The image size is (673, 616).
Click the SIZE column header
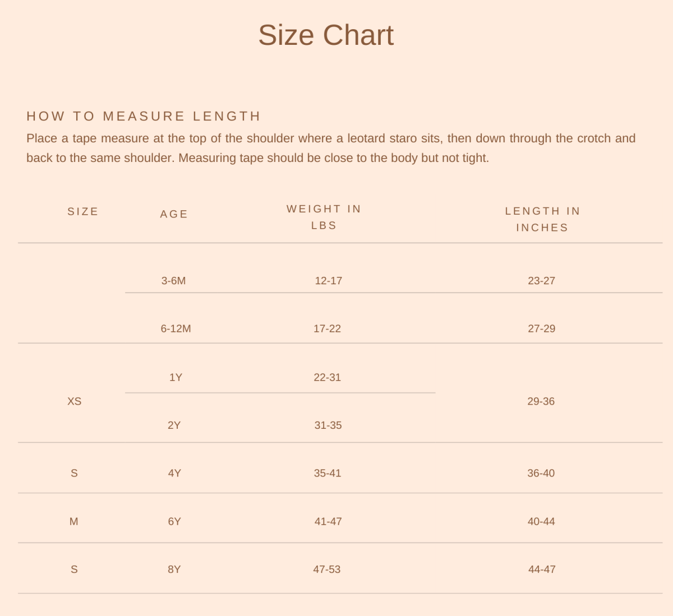[x=83, y=211]
